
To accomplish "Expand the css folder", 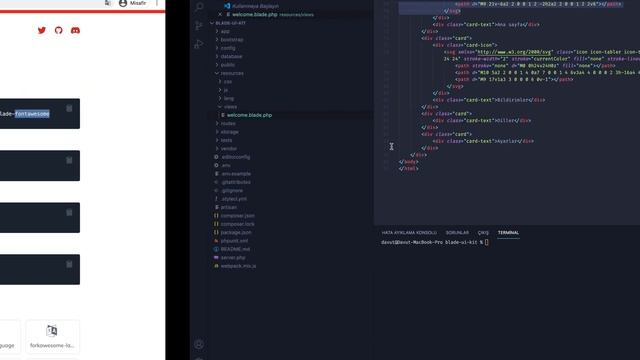I will point(227,81).
